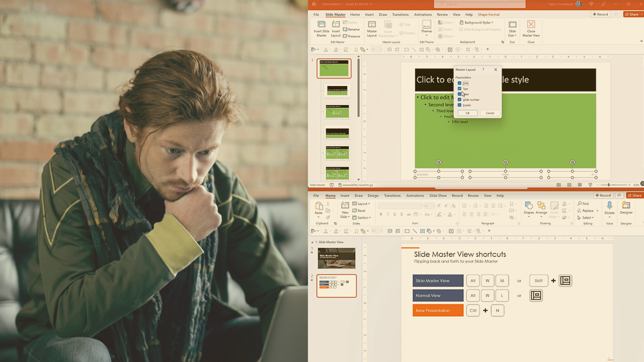The height and width of the screenshot is (362, 644).
Task: Click the Dictate microphone icon
Action: pyautogui.click(x=609, y=206)
